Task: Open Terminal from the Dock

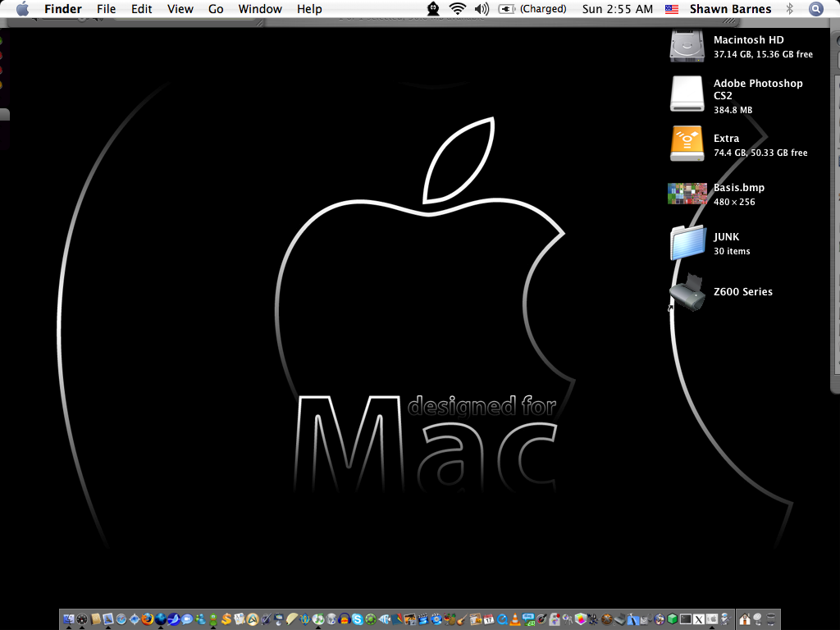Action: pos(686,620)
